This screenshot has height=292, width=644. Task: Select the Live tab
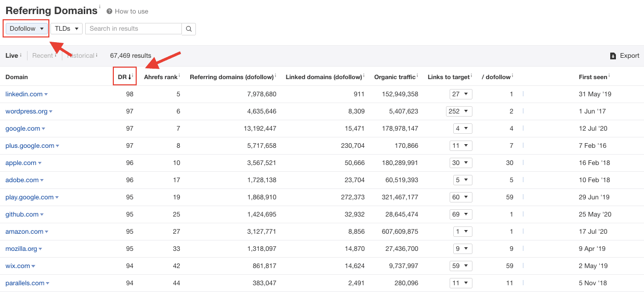[11, 56]
